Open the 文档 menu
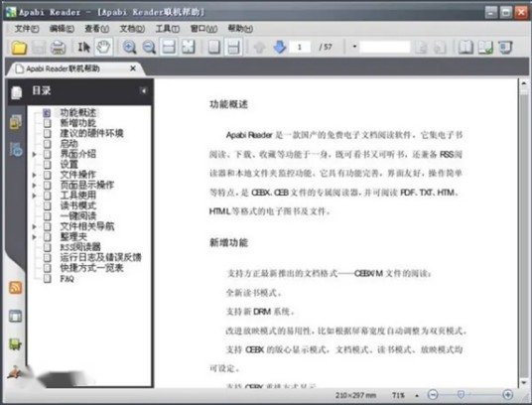Viewport: 532px width, 405px height. [132, 29]
